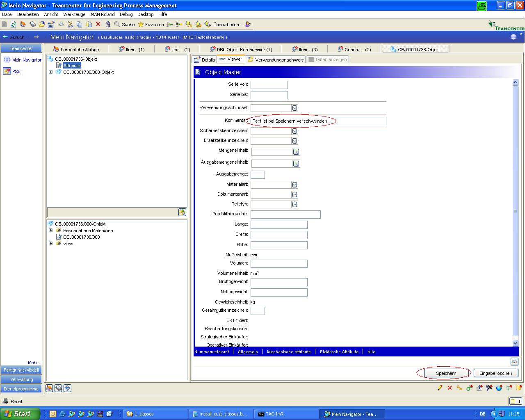Open the Sicherheitskennzeichen dropdown
This screenshot has height=420, width=525.
pyautogui.click(x=294, y=131)
